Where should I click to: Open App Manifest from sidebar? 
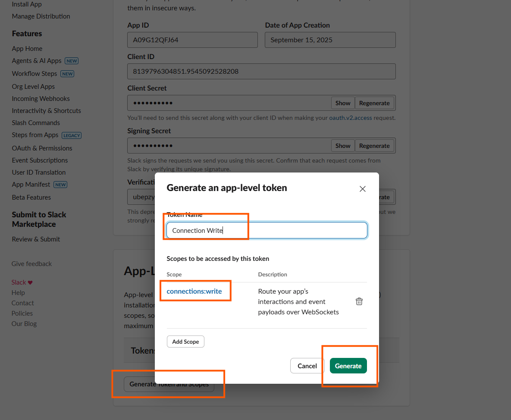point(31,184)
